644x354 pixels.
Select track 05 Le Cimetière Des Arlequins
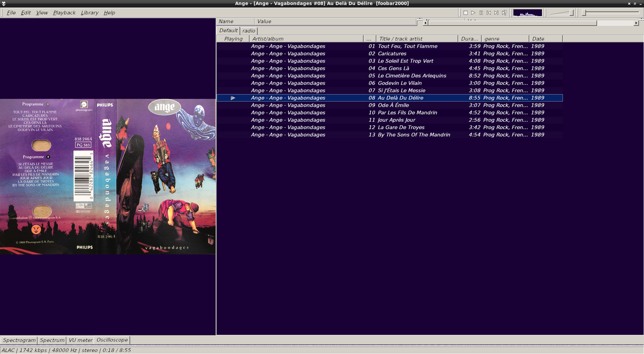(389, 76)
